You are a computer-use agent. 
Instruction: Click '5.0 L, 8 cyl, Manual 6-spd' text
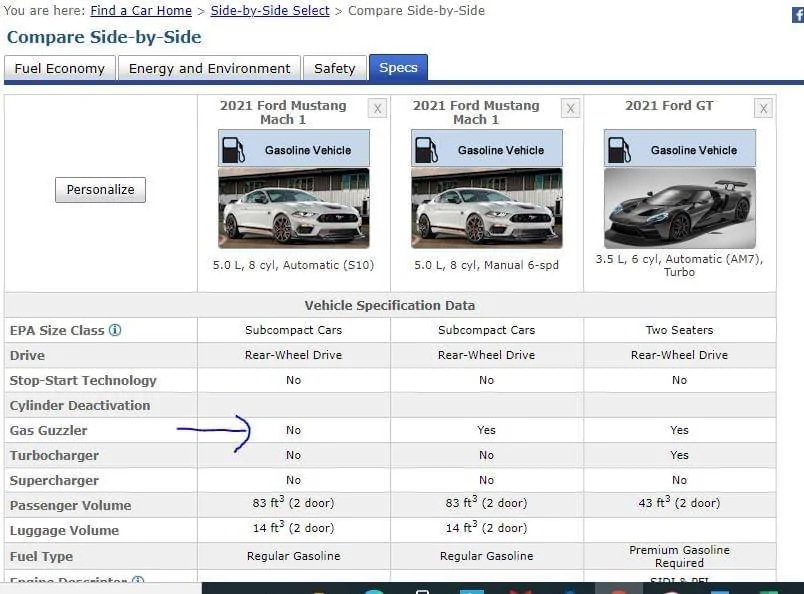(487, 265)
